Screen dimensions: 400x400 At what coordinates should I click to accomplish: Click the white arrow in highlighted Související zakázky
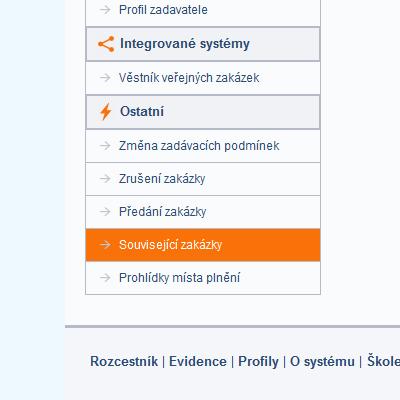[x=105, y=245]
